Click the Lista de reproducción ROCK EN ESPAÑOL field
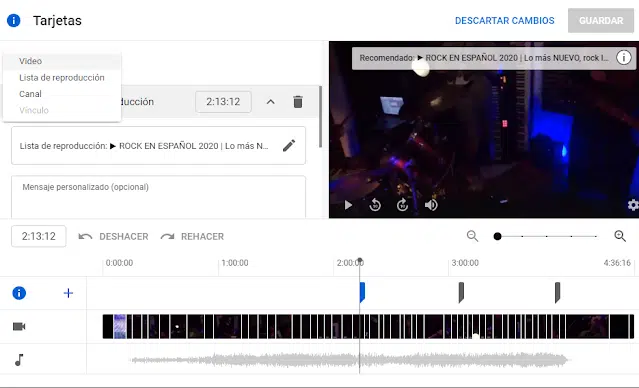The width and height of the screenshot is (639, 388). click(159, 146)
